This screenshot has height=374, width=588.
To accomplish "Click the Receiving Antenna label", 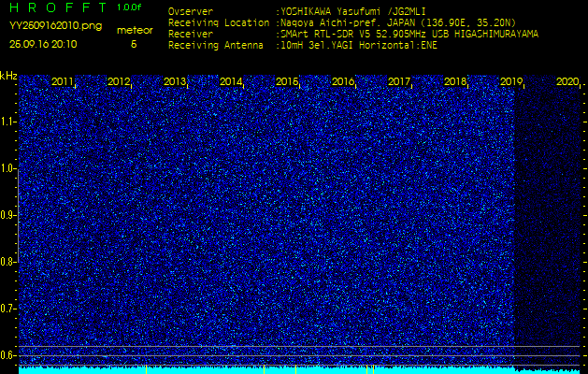I will click(x=216, y=46).
